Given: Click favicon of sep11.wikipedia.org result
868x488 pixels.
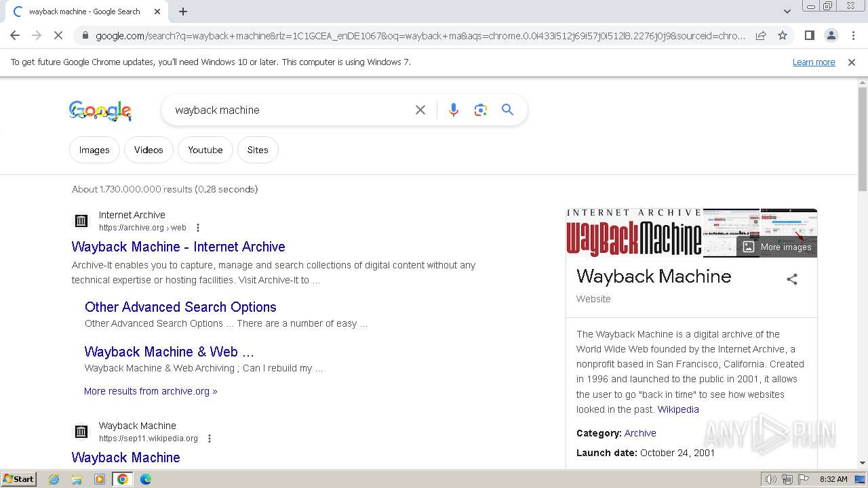Looking at the screenshot, I should (81, 432).
